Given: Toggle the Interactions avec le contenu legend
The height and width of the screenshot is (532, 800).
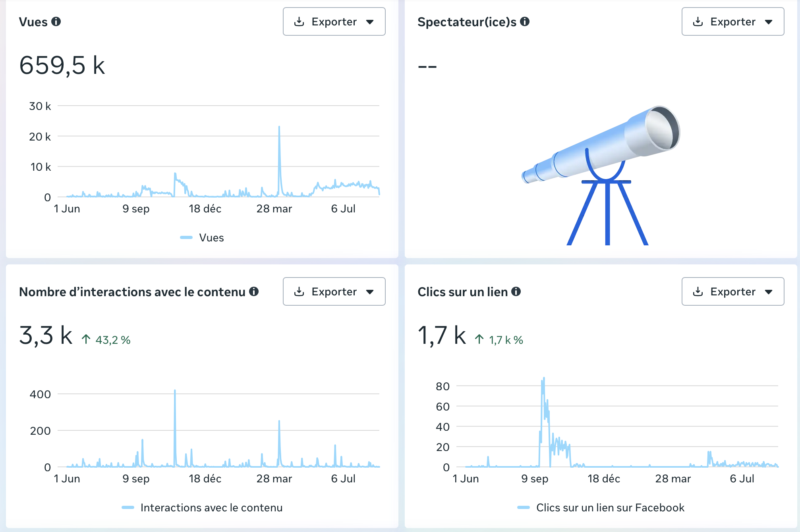Looking at the screenshot, I should (x=202, y=507).
